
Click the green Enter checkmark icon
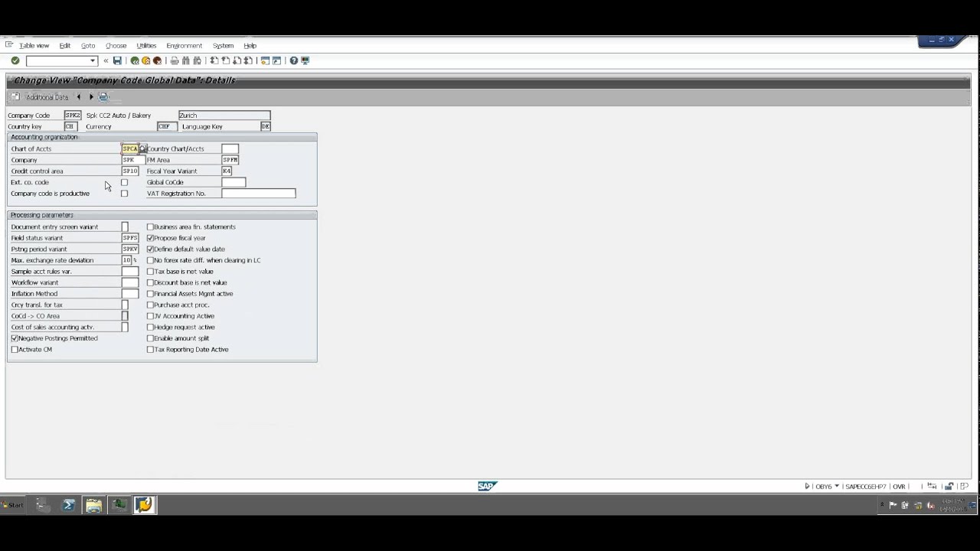click(15, 60)
